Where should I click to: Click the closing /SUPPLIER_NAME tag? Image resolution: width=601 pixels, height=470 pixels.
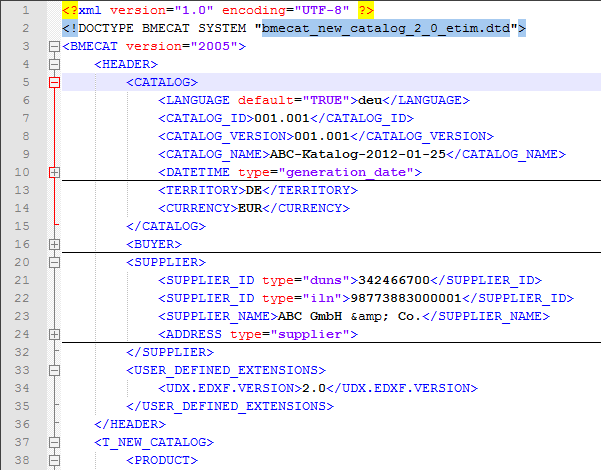(x=486, y=316)
